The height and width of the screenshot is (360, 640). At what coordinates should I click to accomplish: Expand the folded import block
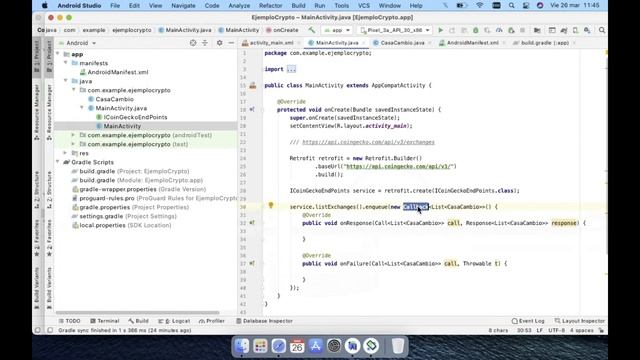pos(291,69)
